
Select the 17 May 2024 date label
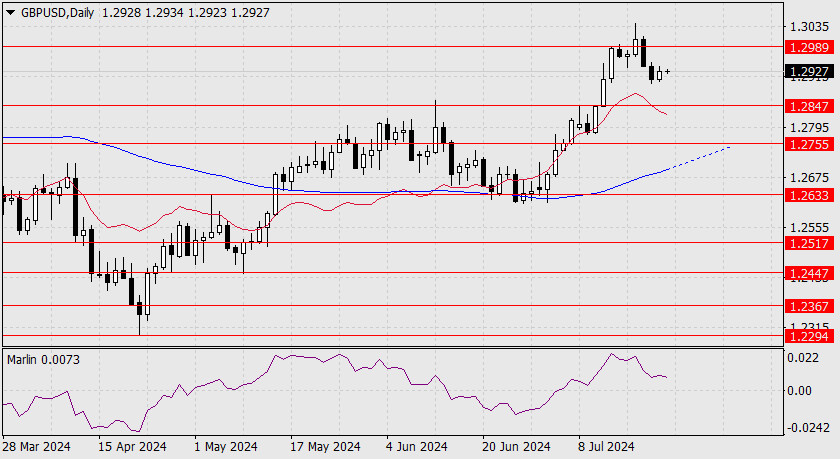(325, 447)
